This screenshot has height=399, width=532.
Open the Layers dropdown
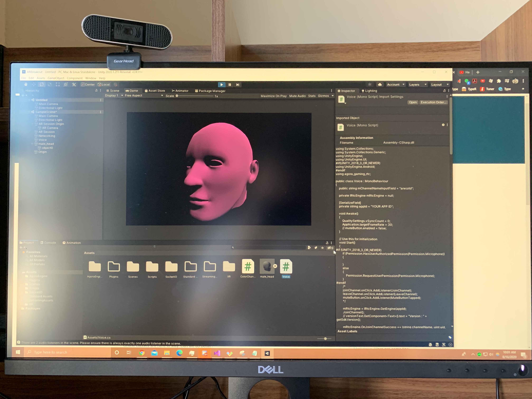coord(417,85)
